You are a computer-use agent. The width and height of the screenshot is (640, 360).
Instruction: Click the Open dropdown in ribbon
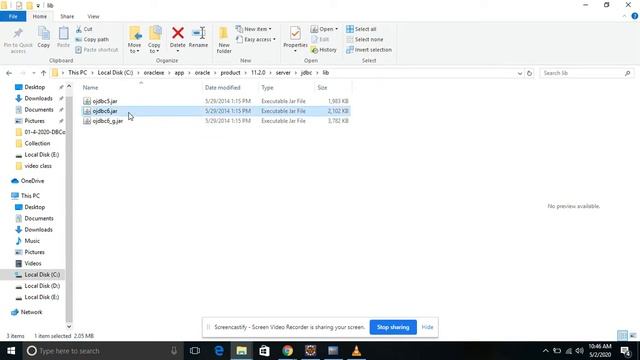324,29
